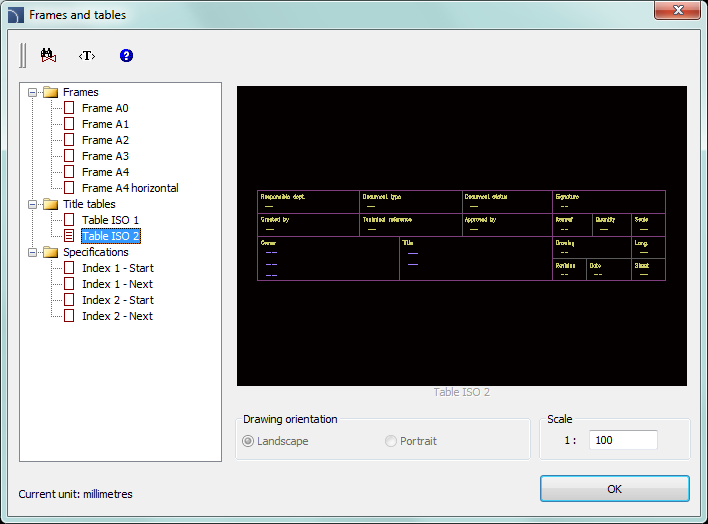Select Table ISO 1 entry
This screenshot has width=708, height=524.
click(x=110, y=220)
